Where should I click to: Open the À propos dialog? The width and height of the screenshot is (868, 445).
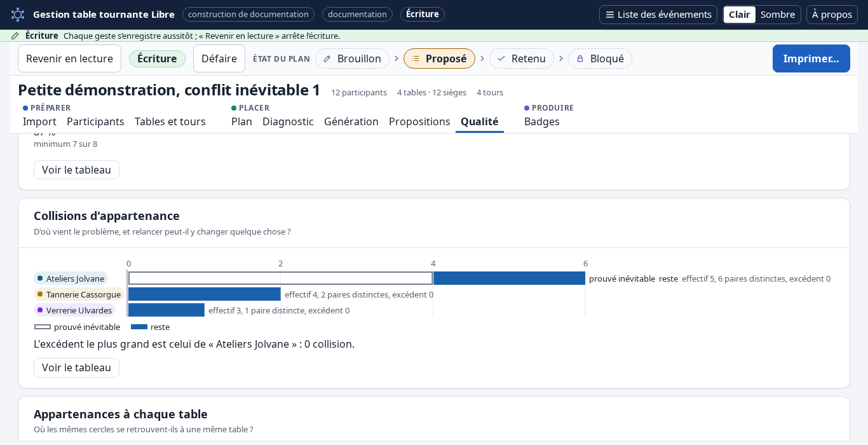(x=832, y=15)
